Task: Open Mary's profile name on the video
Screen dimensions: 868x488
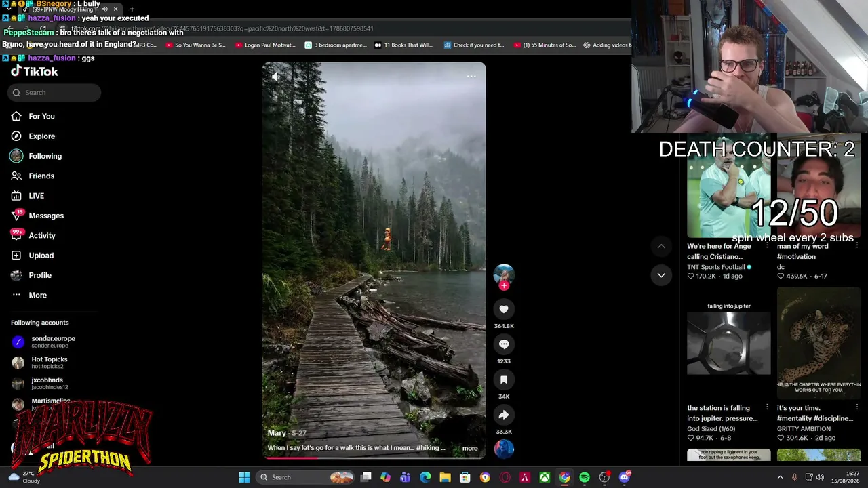Action: (x=277, y=433)
